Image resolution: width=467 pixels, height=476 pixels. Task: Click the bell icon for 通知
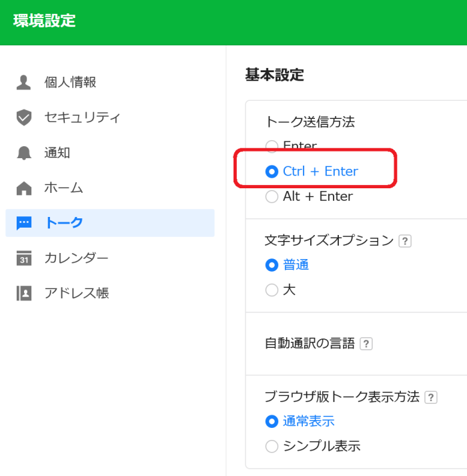point(23,153)
